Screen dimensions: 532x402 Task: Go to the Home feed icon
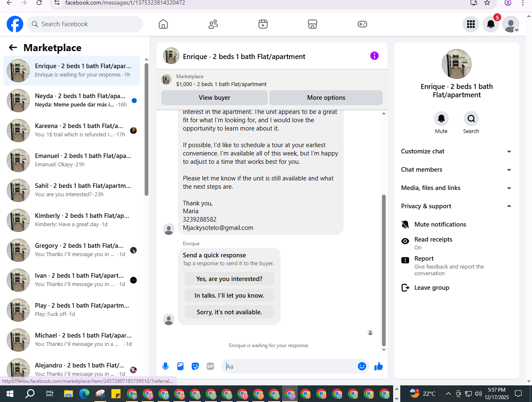[x=163, y=24]
